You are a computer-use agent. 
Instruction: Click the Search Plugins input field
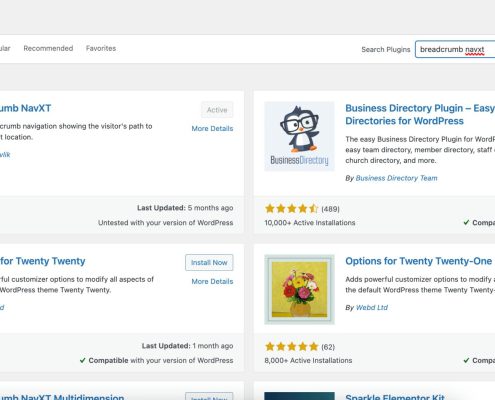[x=455, y=49]
